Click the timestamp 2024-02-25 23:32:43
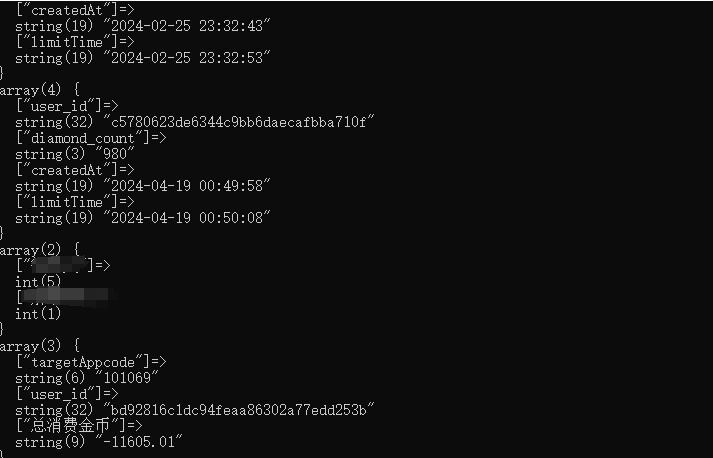 pyautogui.click(x=187, y=25)
